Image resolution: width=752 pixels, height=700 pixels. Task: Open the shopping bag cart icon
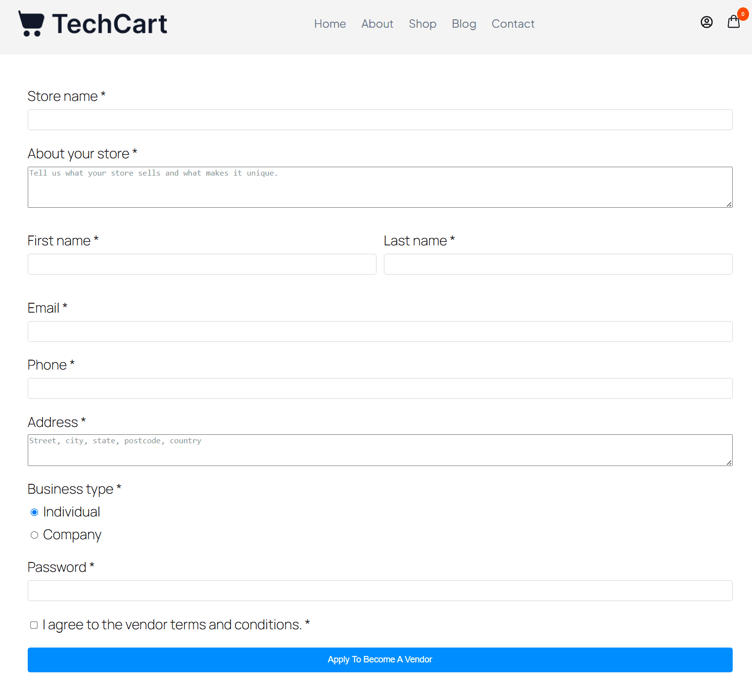pos(733,22)
